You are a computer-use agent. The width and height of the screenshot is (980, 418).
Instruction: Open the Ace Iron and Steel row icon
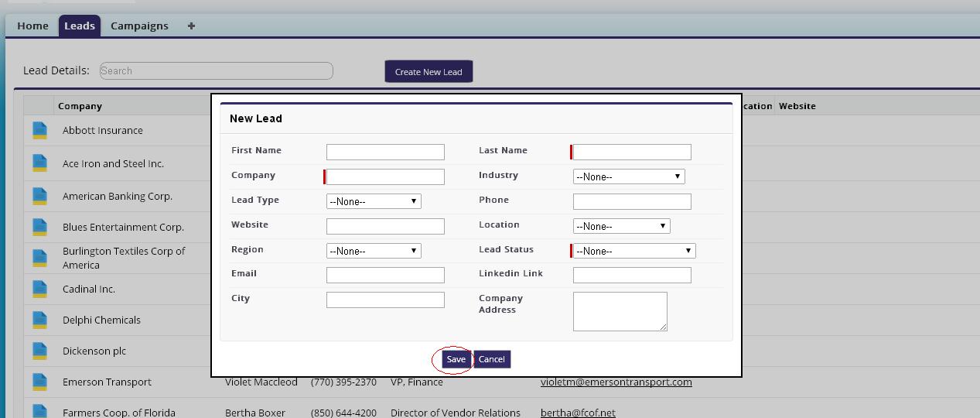(39, 163)
